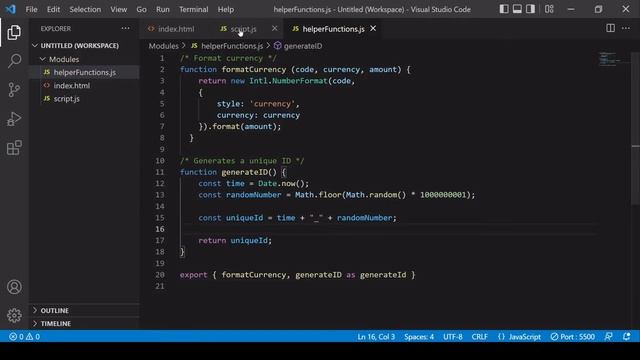Select indentation Spaces: 4
Viewport: 640px width, 360px height.
click(419, 336)
